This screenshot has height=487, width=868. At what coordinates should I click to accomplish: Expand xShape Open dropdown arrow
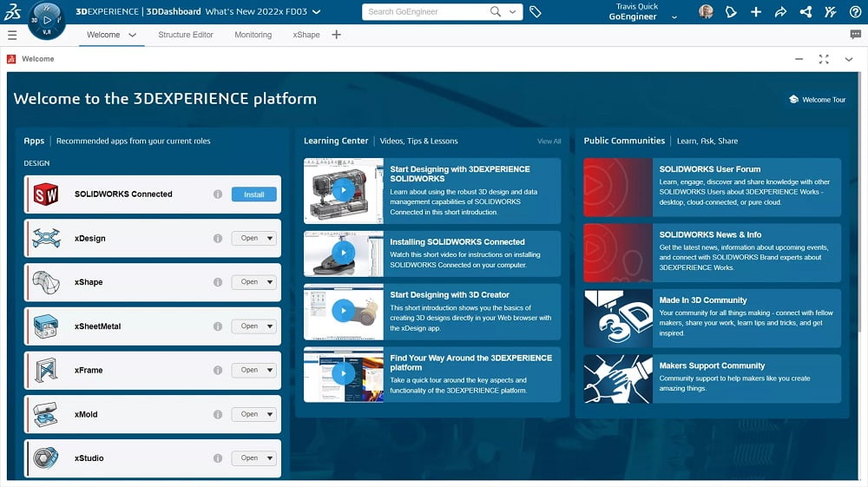pos(270,282)
